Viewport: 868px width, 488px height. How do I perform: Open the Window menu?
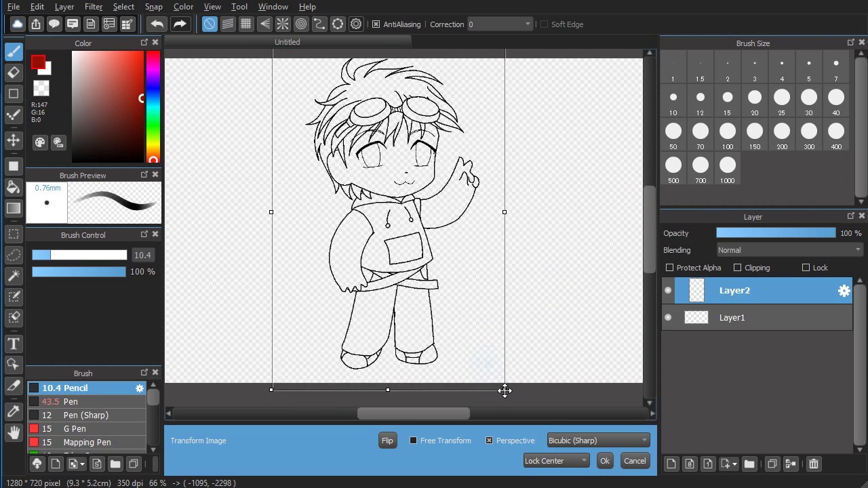click(x=273, y=6)
